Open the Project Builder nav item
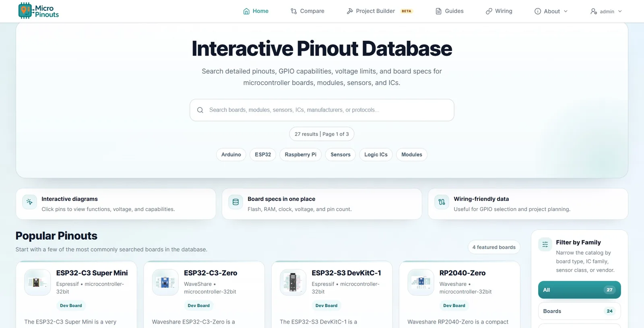Viewport: 644px width, 328px height. 380,11
